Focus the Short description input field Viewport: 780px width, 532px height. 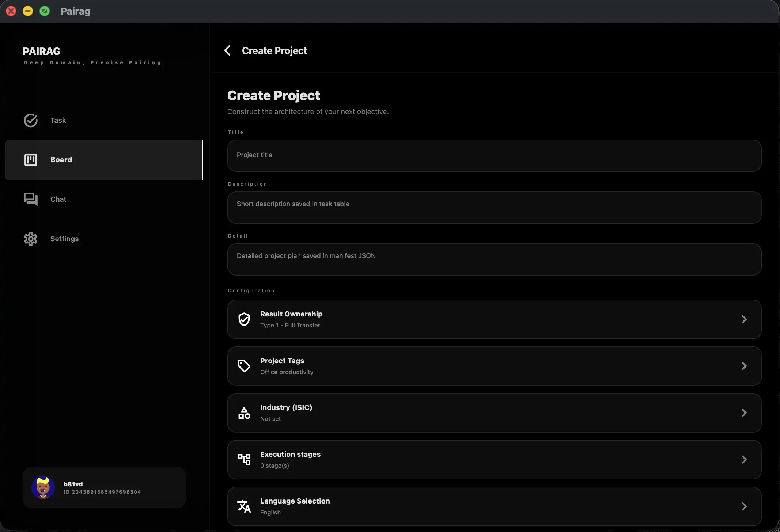pos(494,208)
